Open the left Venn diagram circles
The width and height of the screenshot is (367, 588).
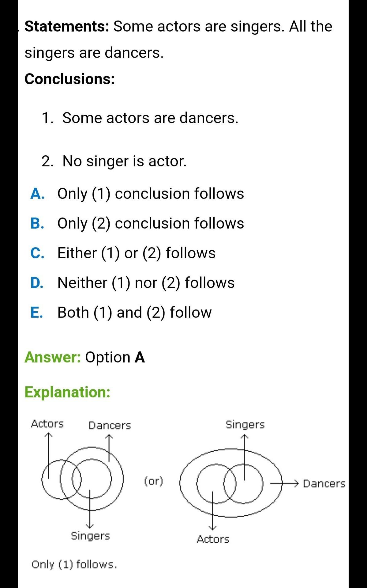point(83,478)
